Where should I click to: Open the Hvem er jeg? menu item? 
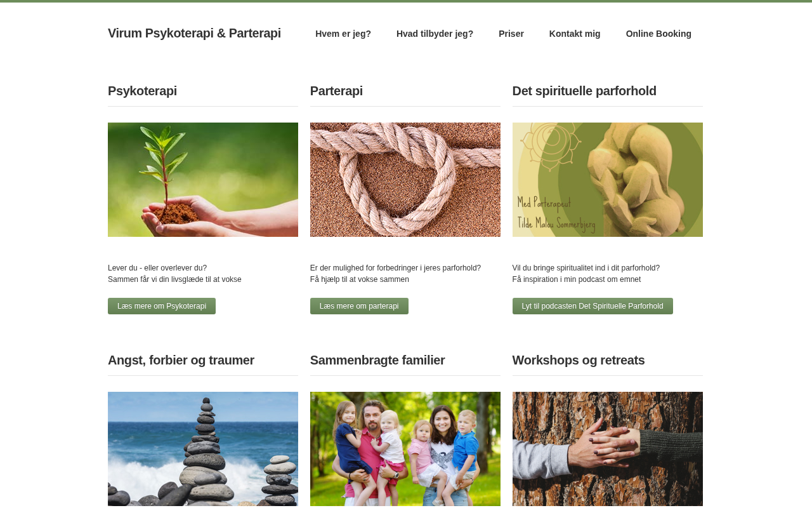(x=343, y=34)
